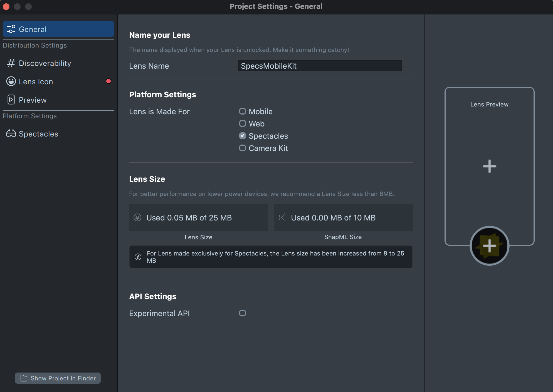Open the Discoverability settings tab
This screenshot has height=392, width=553.
click(x=45, y=63)
